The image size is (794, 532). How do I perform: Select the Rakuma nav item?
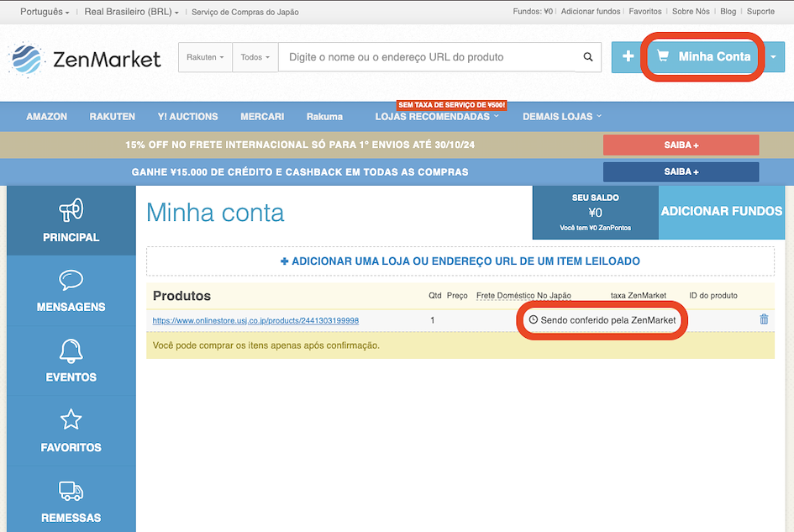(x=324, y=117)
